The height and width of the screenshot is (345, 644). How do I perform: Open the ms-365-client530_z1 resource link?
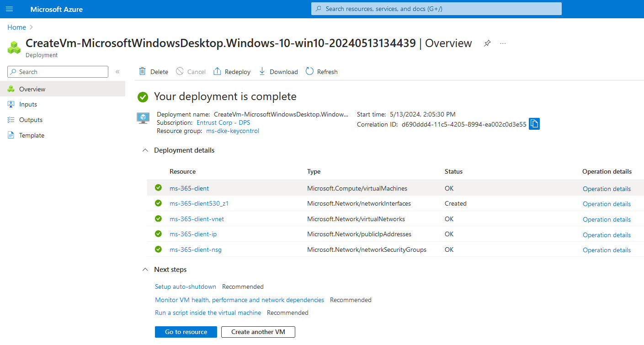(199, 203)
